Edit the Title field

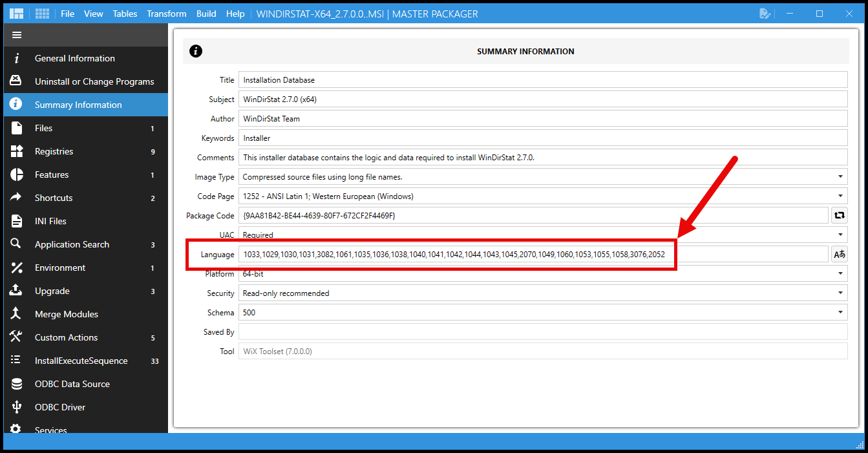point(543,79)
